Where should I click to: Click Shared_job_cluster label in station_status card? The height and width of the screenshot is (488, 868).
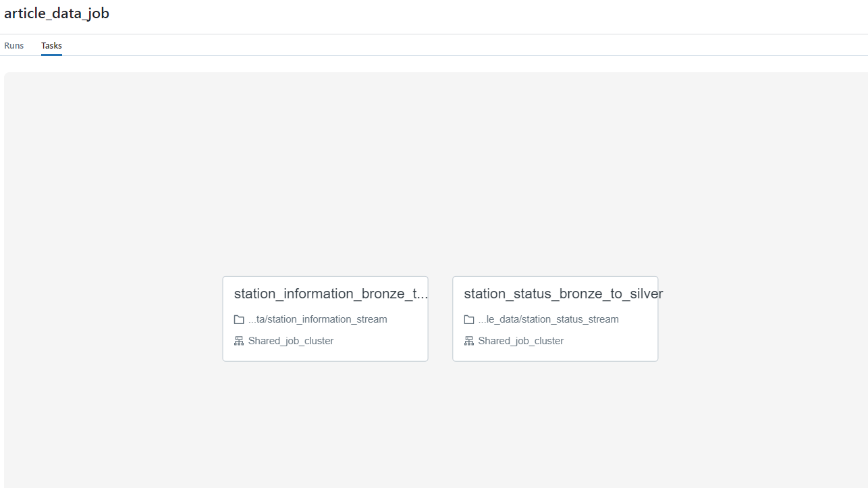coord(521,341)
